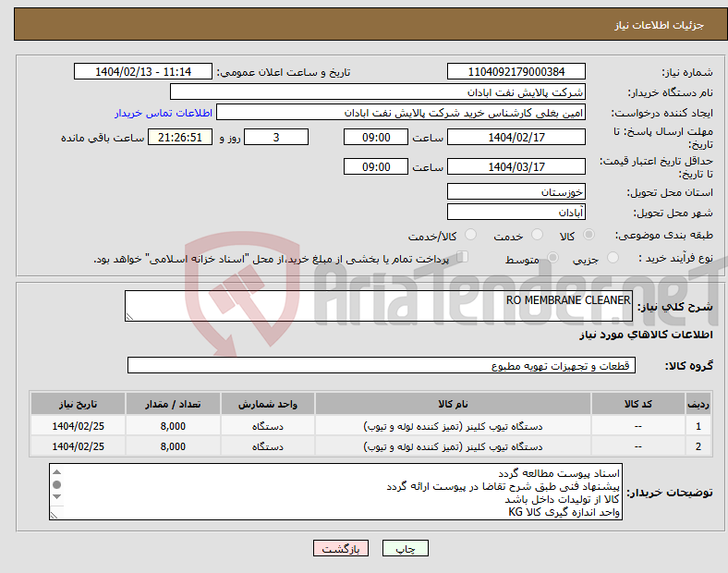Click the remaining time field 21:26:51
728x573 pixels.
coord(180,137)
